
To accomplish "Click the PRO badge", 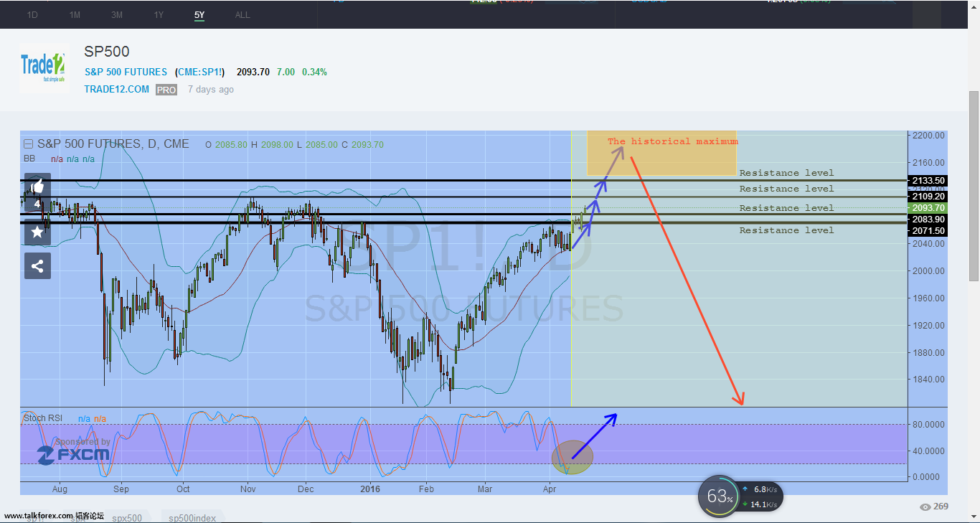I will [166, 90].
